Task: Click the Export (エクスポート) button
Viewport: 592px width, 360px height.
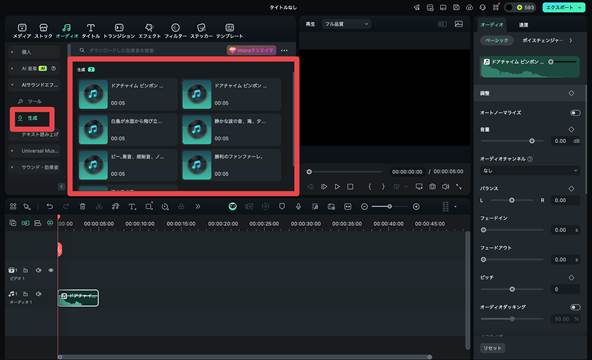Action: click(x=563, y=7)
